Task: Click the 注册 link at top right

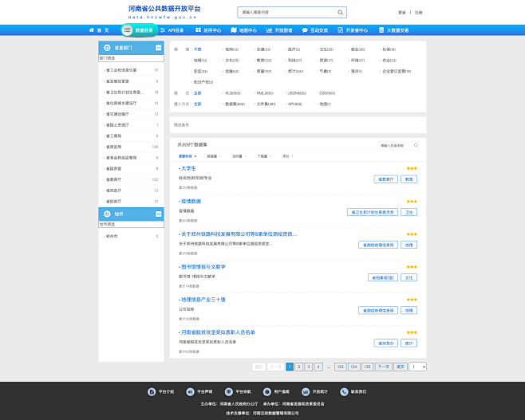Action: click(x=419, y=13)
